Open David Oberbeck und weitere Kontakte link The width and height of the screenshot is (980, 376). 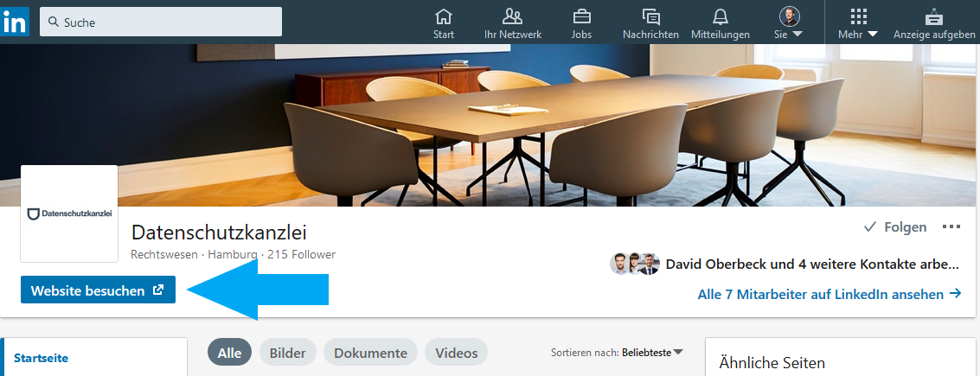[812, 264]
